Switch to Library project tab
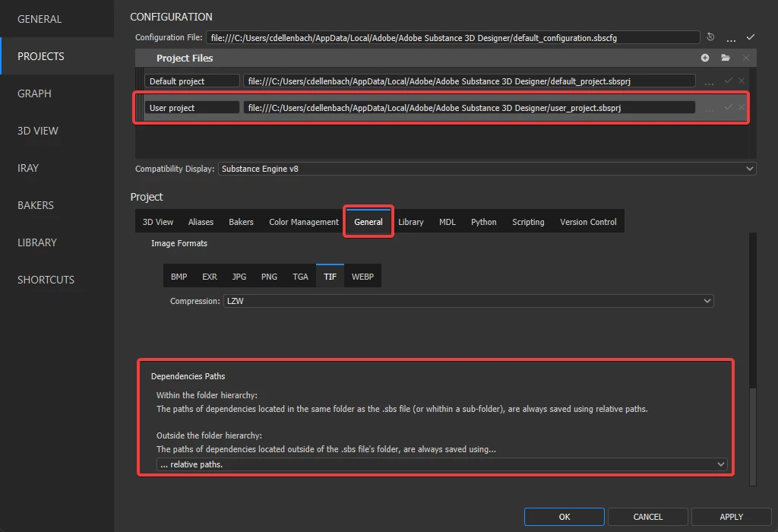The height and width of the screenshot is (532, 778). pyautogui.click(x=411, y=222)
